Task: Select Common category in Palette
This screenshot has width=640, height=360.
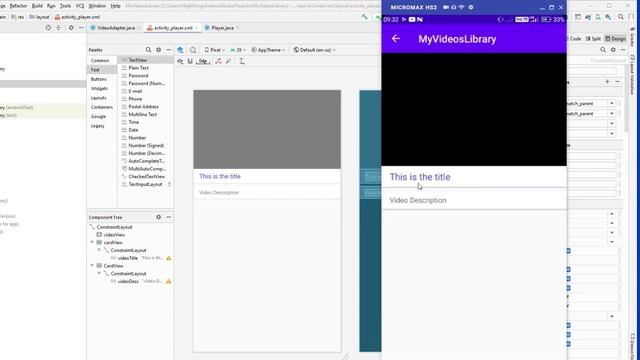Action: click(x=100, y=60)
